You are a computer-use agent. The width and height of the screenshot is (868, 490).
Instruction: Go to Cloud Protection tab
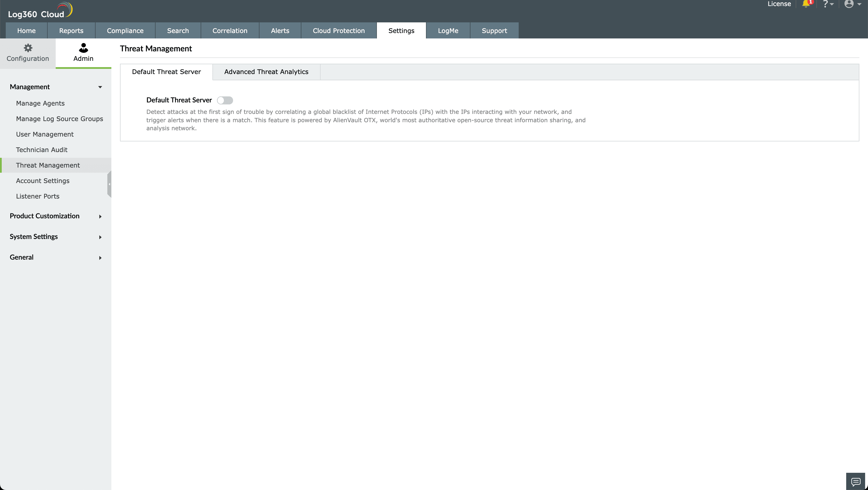click(x=338, y=31)
